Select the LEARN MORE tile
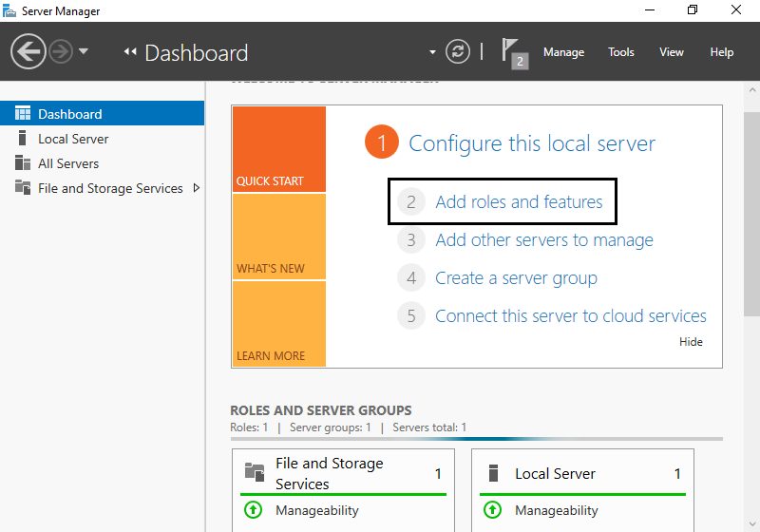Screen dimensions: 760x532 tap(279, 324)
